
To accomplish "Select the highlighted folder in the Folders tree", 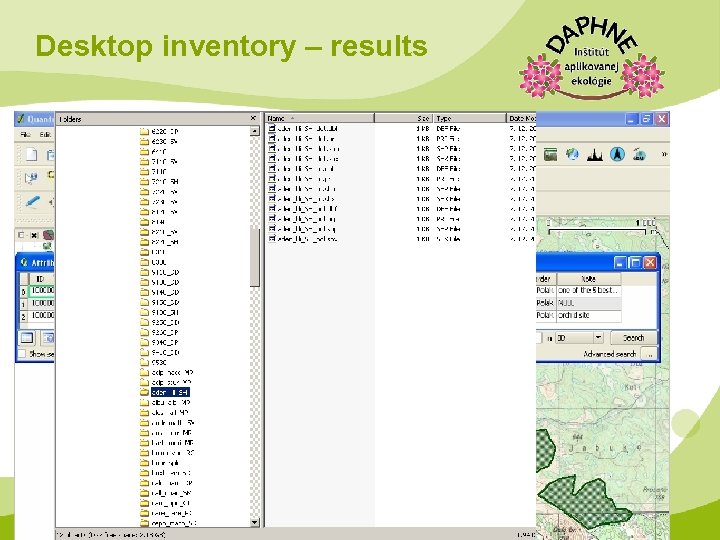I will (x=170, y=392).
